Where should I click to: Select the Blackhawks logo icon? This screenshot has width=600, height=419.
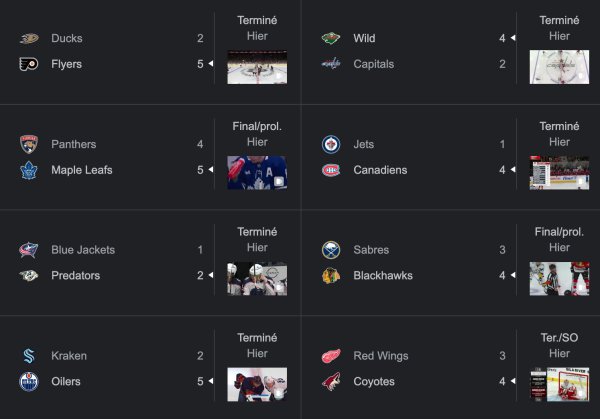coord(331,276)
